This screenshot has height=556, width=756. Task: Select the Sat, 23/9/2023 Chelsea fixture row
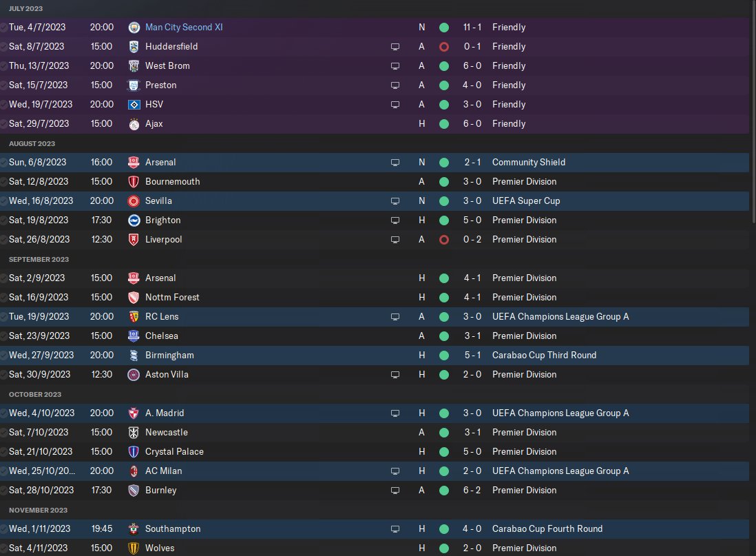coord(375,336)
